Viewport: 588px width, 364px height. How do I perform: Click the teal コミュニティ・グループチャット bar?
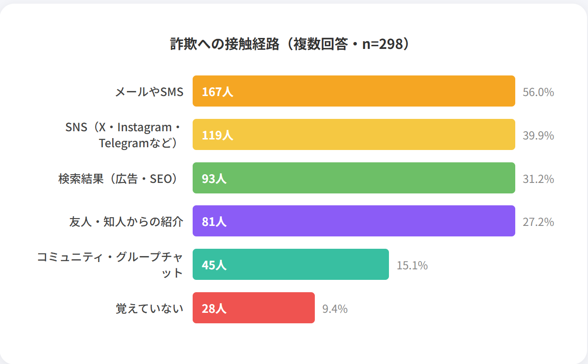pos(291,264)
